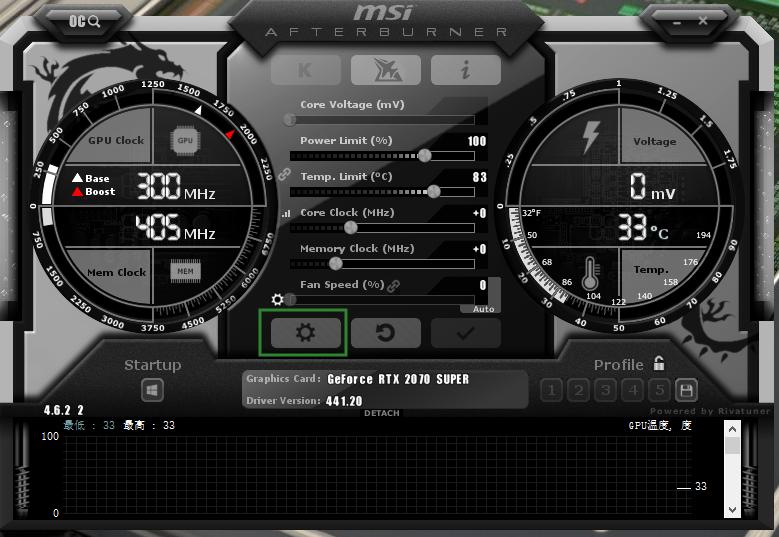Toggle Apply at Windows Startup icon
The image size is (779, 537).
coord(152,390)
